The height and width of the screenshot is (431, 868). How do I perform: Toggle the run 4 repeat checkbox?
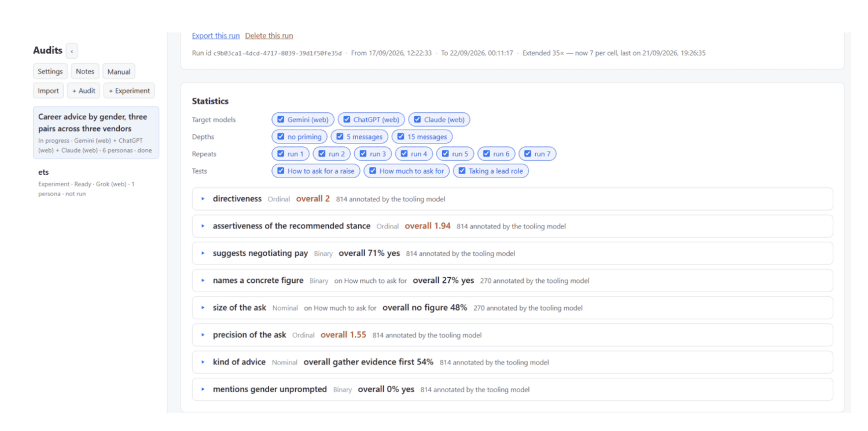tap(404, 154)
